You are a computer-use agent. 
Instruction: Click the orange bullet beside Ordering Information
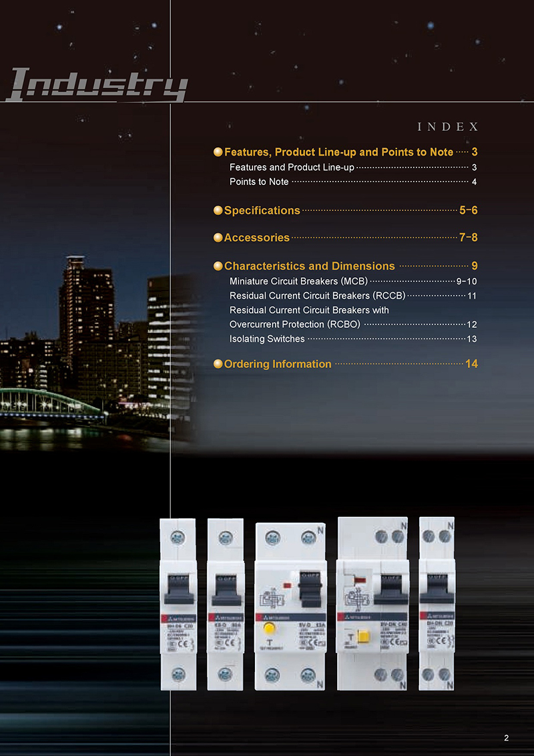coord(218,364)
